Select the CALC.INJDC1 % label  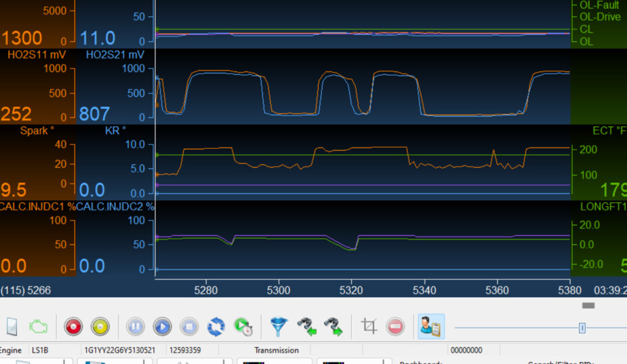coord(38,207)
